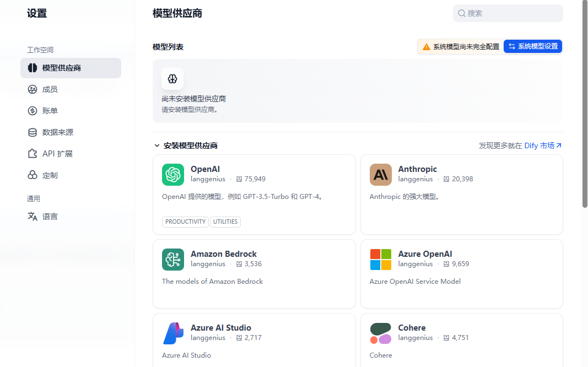588x367 pixels.
Task: Click the 2,717 install count text
Action: coord(253,338)
